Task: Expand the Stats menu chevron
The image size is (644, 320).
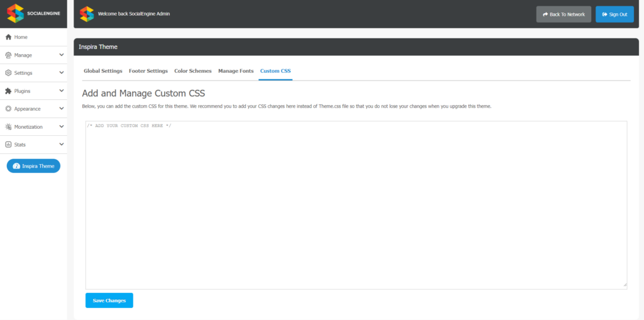Action: pos(62,144)
